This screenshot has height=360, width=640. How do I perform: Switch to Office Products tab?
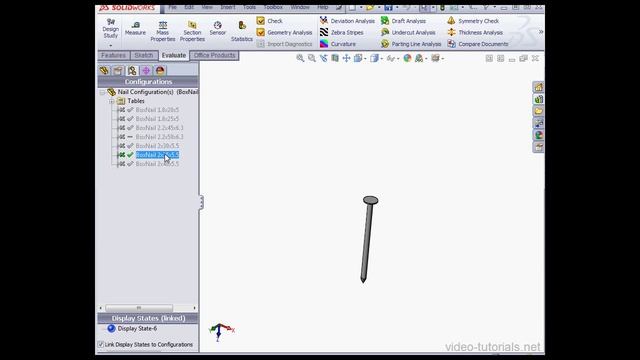click(x=214, y=55)
